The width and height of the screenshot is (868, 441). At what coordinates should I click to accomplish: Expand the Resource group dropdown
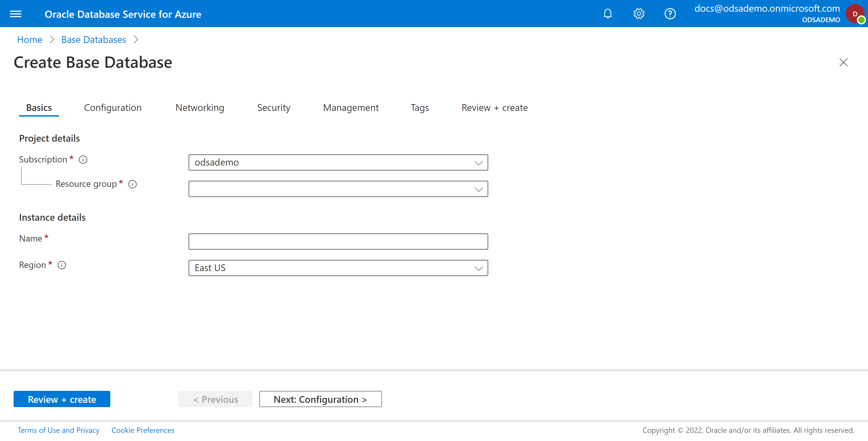[x=338, y=189]
